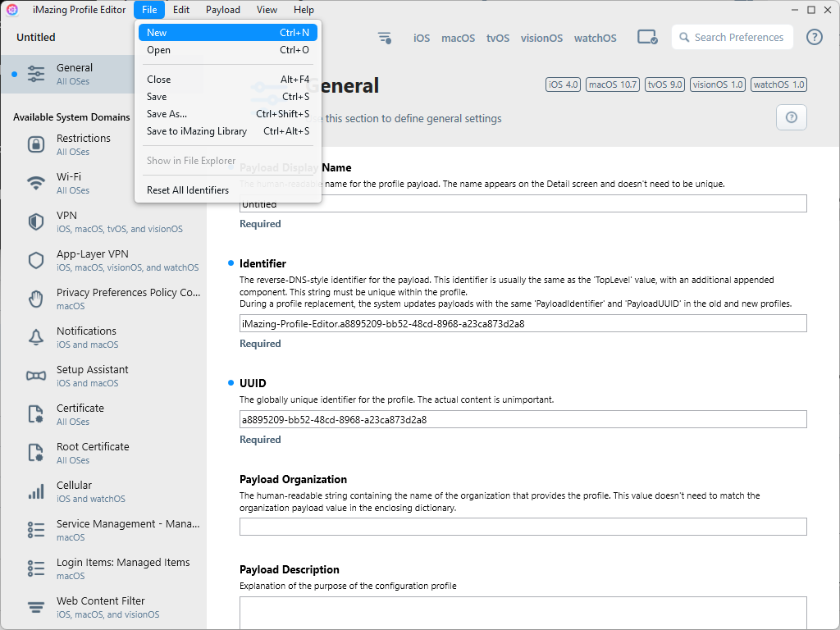The image size is (840, 630).
Task: Select the Notifications domain label
Action: click(x=86, y=331)
